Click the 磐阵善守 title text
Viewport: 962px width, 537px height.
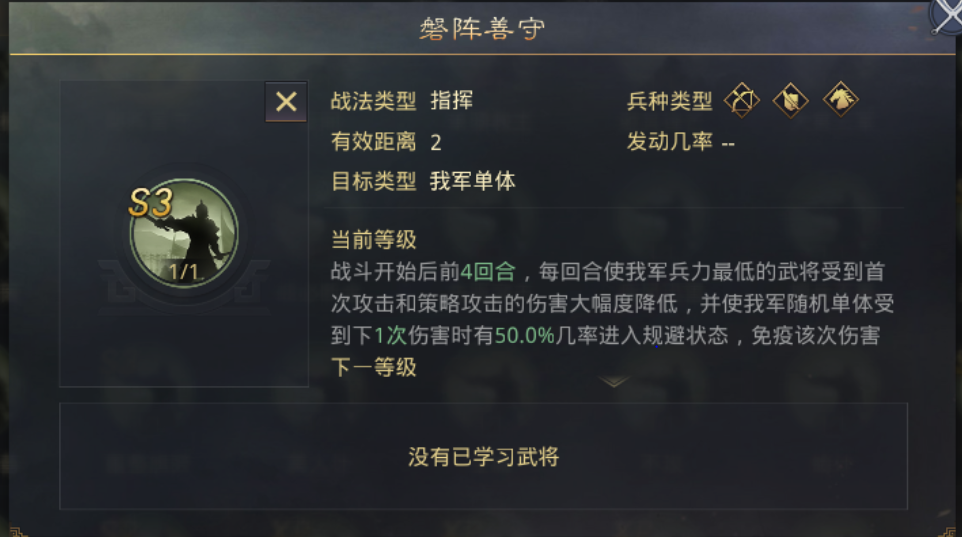[x=482, y=29]
